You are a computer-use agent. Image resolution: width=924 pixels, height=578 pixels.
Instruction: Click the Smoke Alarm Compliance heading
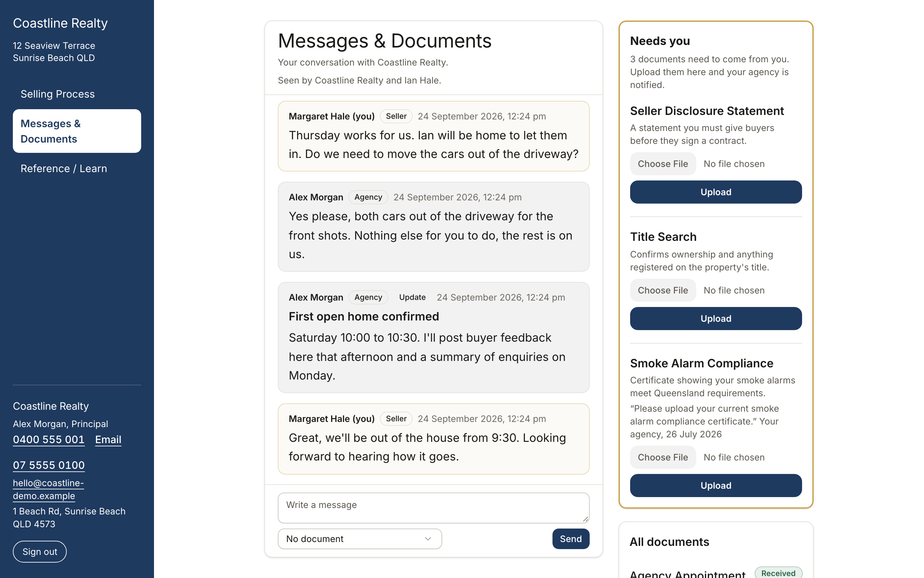coord(701,363)
